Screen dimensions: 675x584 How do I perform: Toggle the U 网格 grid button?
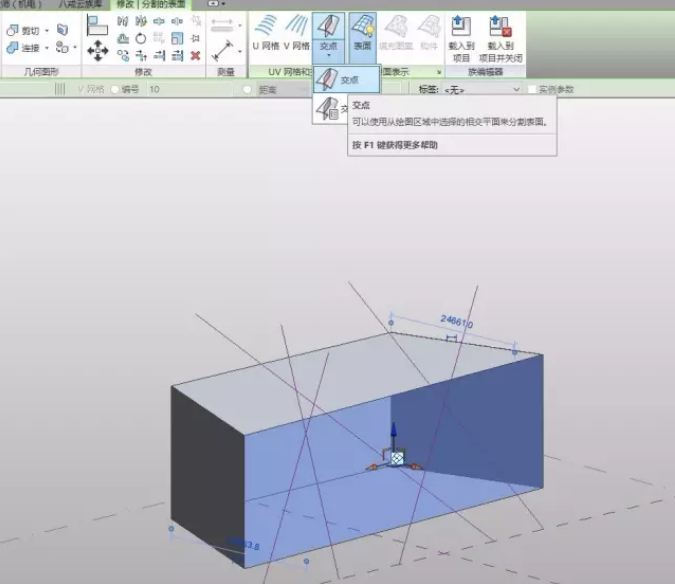[x=266, y=32]
